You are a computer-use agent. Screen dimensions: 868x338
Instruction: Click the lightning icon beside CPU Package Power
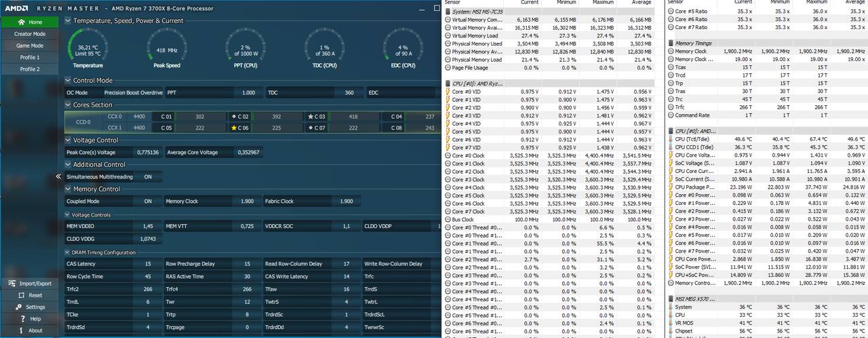671,187
